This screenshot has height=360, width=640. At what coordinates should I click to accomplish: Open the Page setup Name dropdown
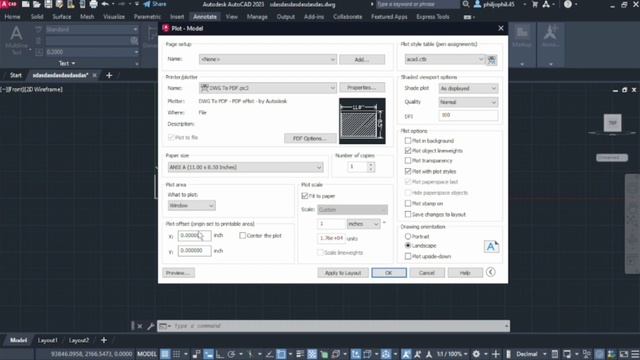(x=268, y=59)
